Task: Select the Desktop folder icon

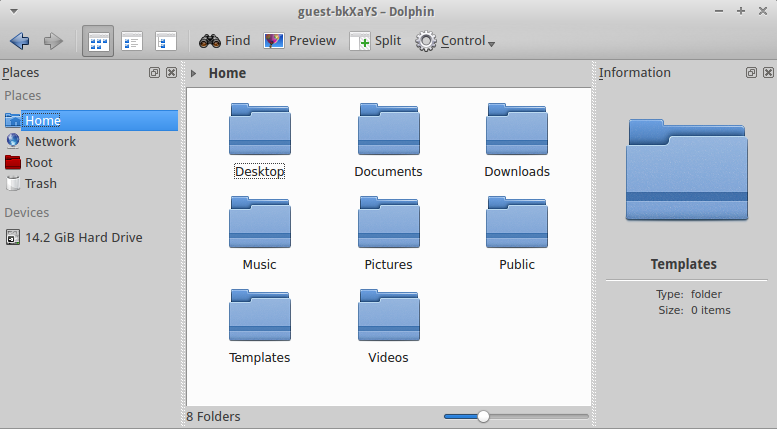Action: [x=260, y=129]
